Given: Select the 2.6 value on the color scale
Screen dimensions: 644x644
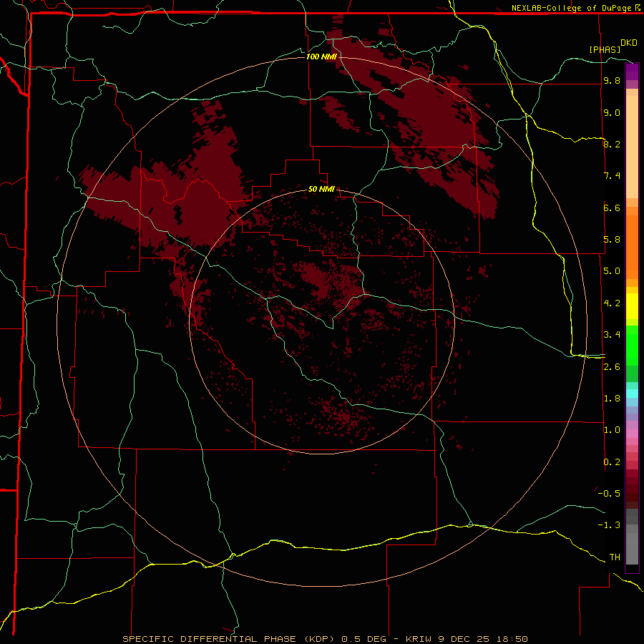Looking at the screenshot, I should (x=612, y=367).
